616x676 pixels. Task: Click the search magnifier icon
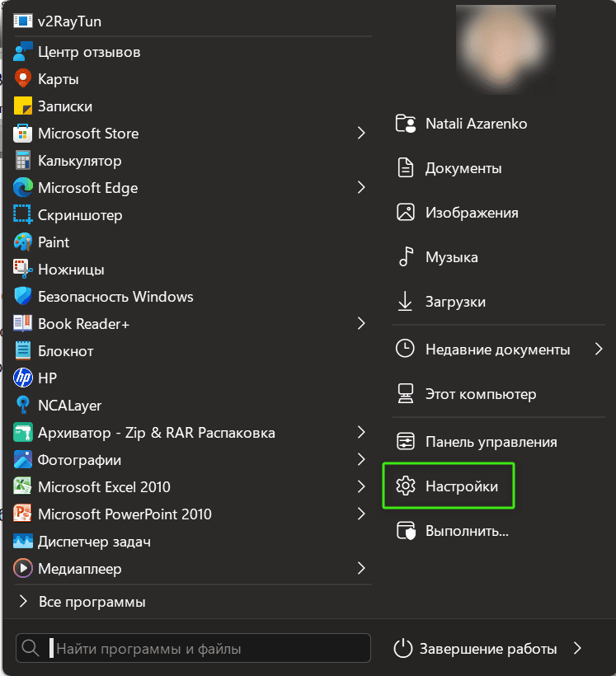tap(31, 648)
